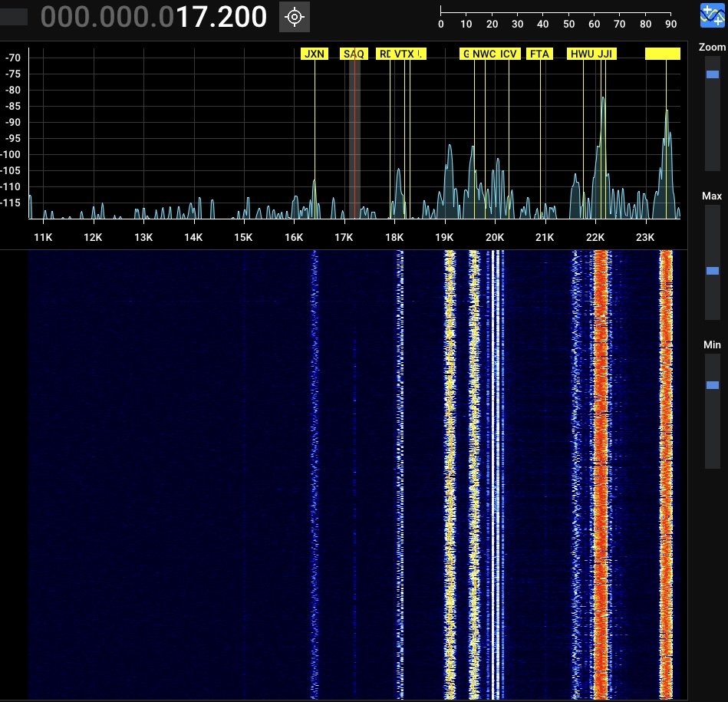Viewport: 728px width, 702px height.
Task: Click the Max label above slider
Action: (712, 196)
